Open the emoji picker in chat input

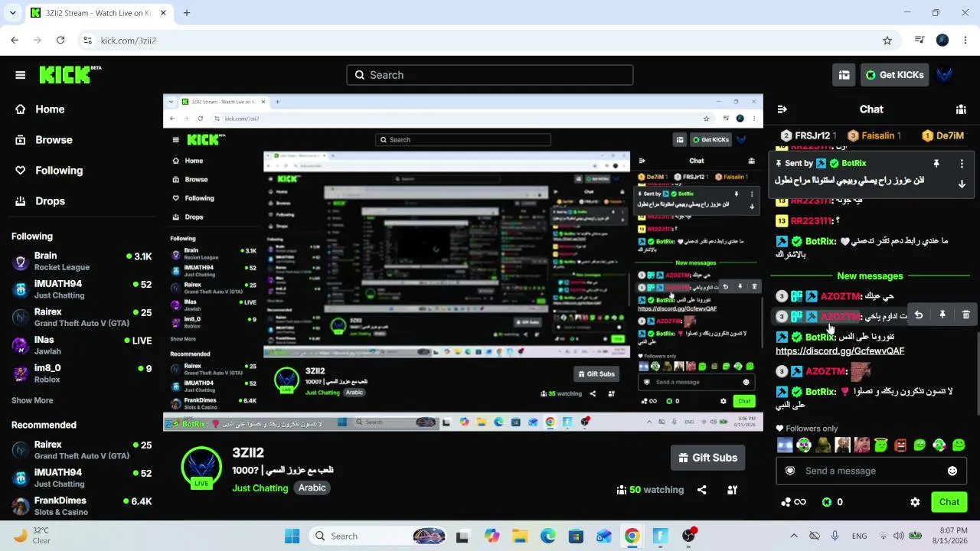[x=952, y=471]
